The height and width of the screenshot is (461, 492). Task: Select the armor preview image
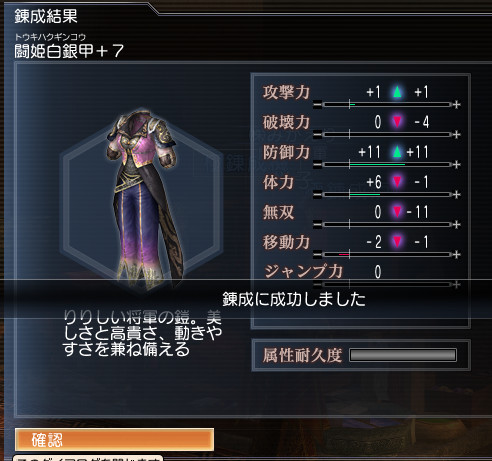(x=143, y=198)
